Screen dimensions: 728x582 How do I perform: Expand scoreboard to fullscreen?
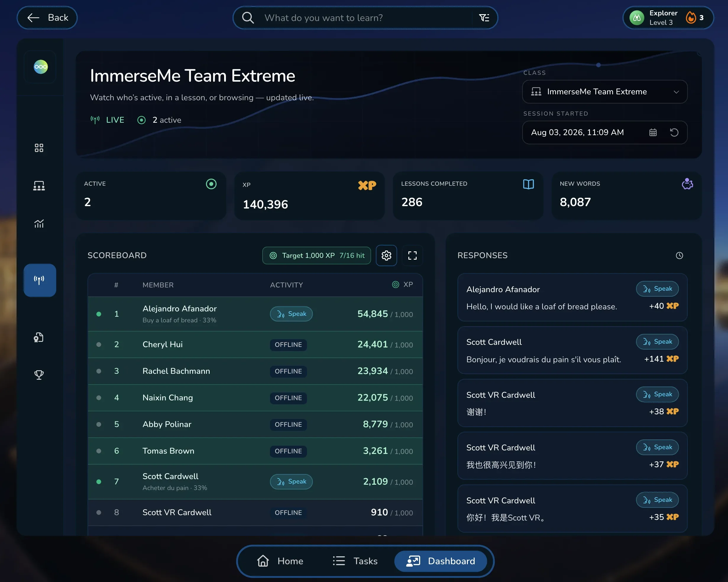click(x=412, y=255)
